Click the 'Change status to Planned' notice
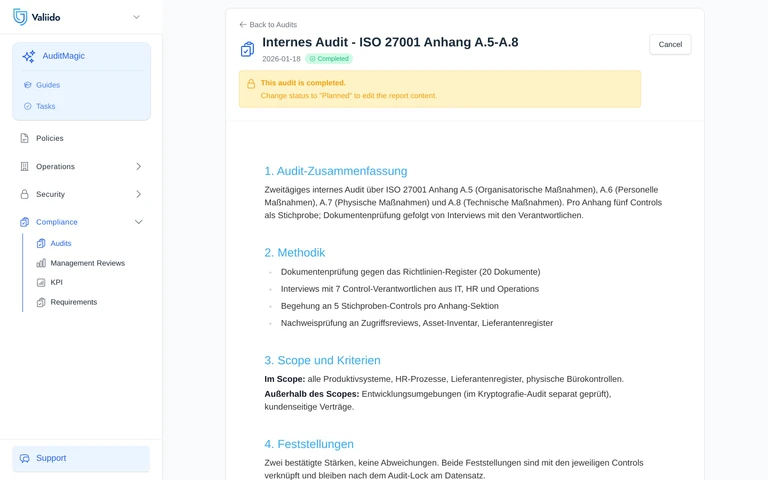Viewport: 768px width, 480px height. point(348,96)
